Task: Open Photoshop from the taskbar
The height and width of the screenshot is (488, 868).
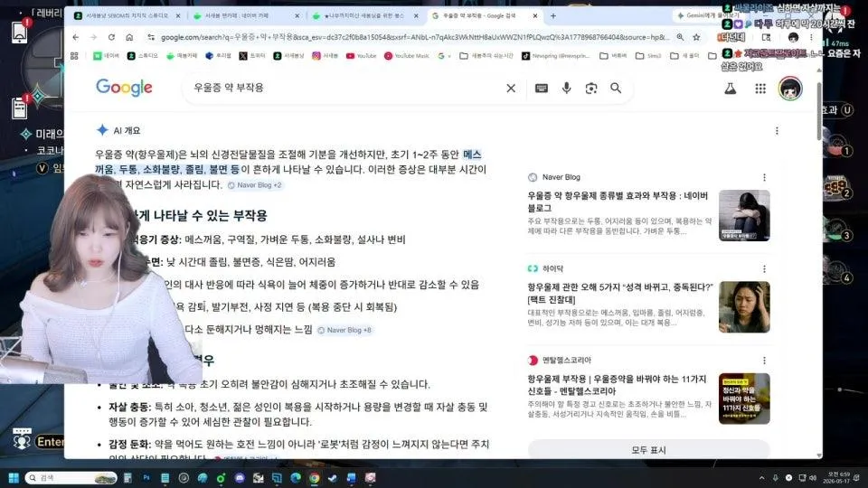Action: click(x=146, y=477)
